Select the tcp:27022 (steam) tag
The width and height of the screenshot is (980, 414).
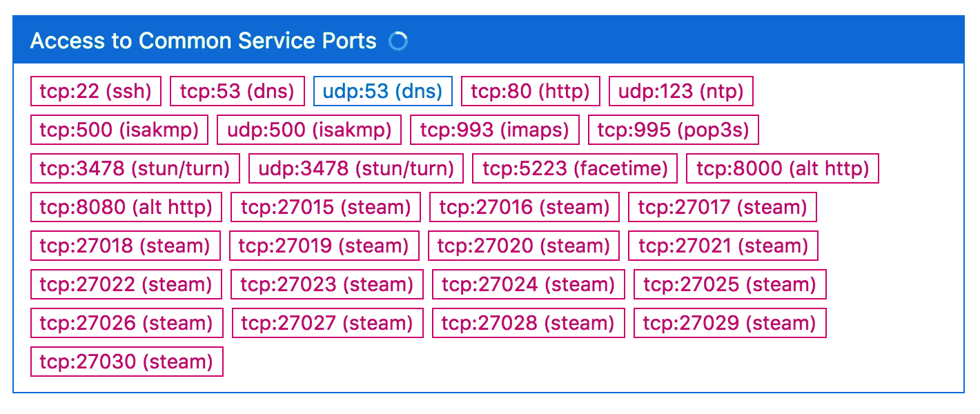126,284
